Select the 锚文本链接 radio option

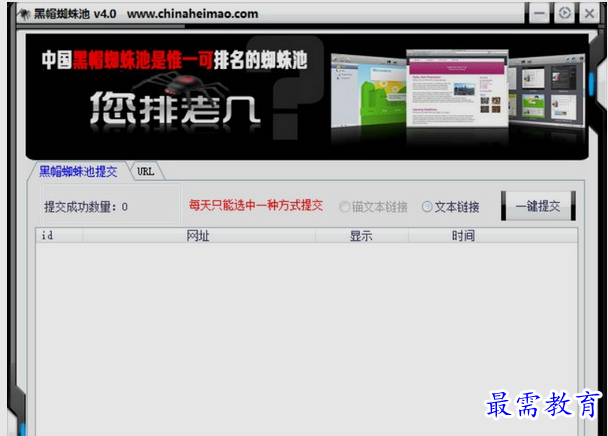click(373, 207)
